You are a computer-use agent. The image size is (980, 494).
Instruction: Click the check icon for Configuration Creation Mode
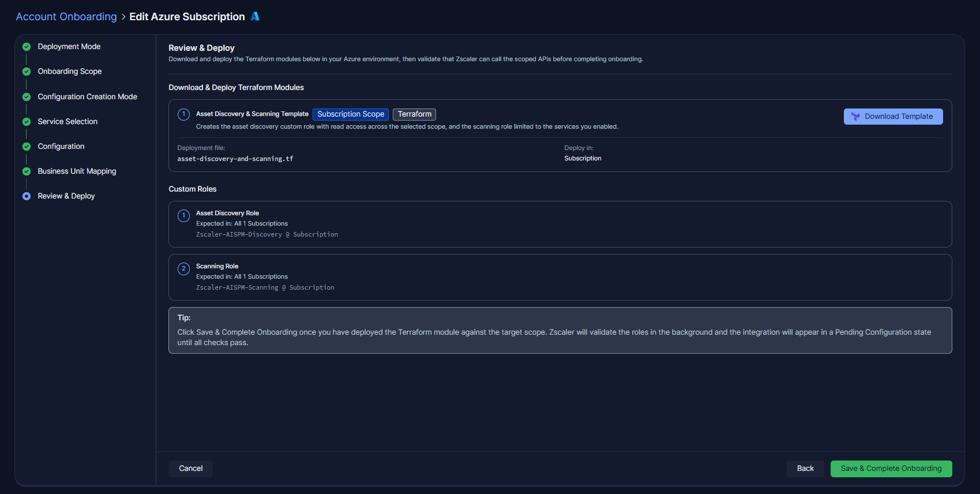coord(27,97)
